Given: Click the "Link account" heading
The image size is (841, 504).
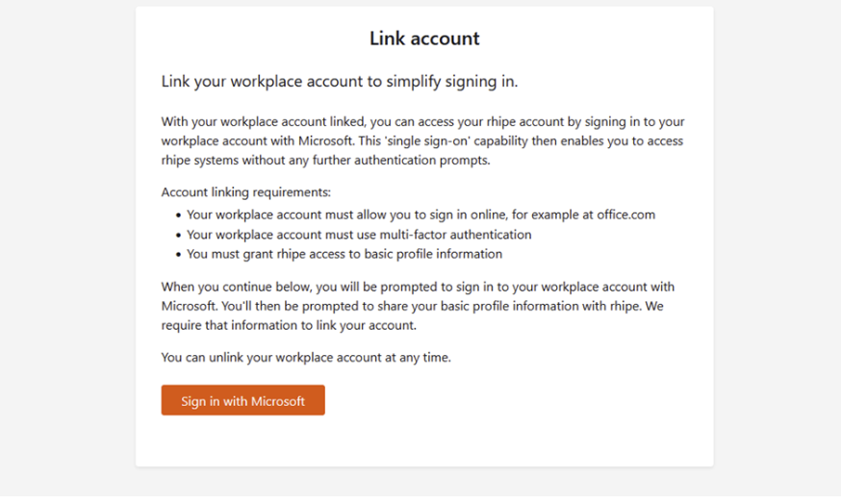Looking at the screenshot, I should [424, 38].
